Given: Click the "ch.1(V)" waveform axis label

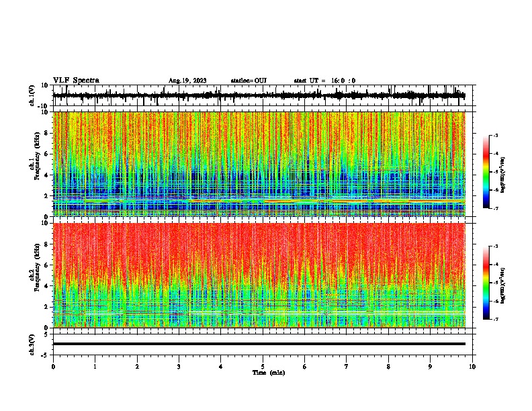Looking at the screenshot, I should (x=32, y=95).
